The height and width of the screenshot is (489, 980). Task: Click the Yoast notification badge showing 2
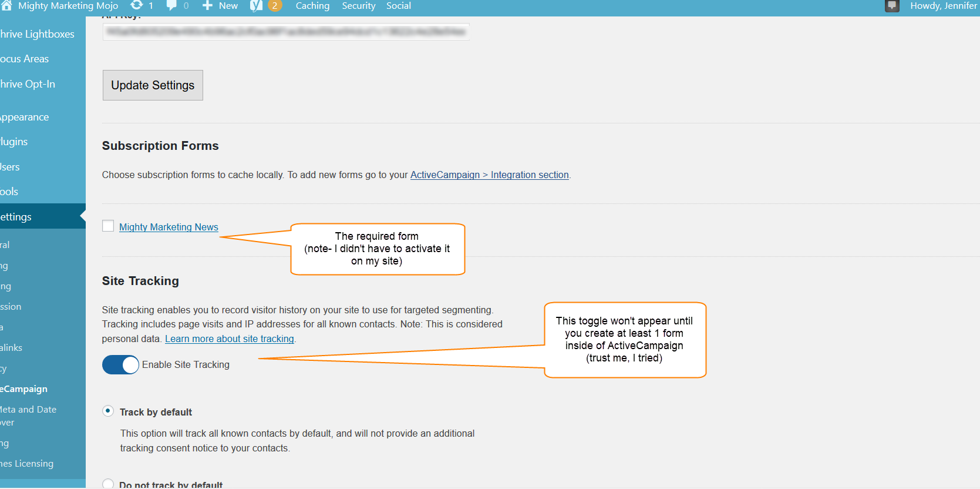point(275,5)
